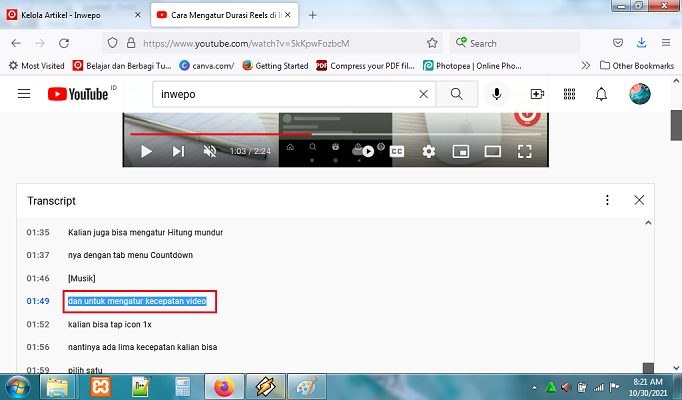Open the Downloads panel
Screen dimensions: 682x400
(641, 43)
